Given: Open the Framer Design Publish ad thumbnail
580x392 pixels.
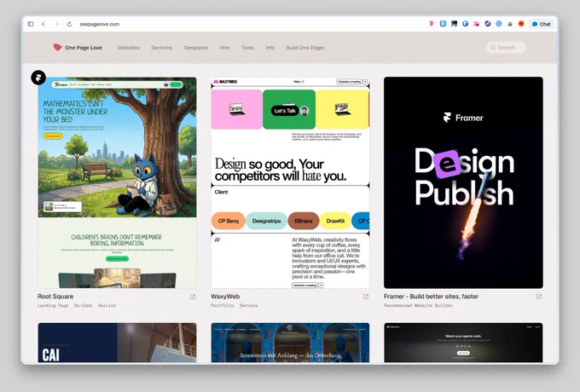Looking at the screenshot, I should click(463, 182).
